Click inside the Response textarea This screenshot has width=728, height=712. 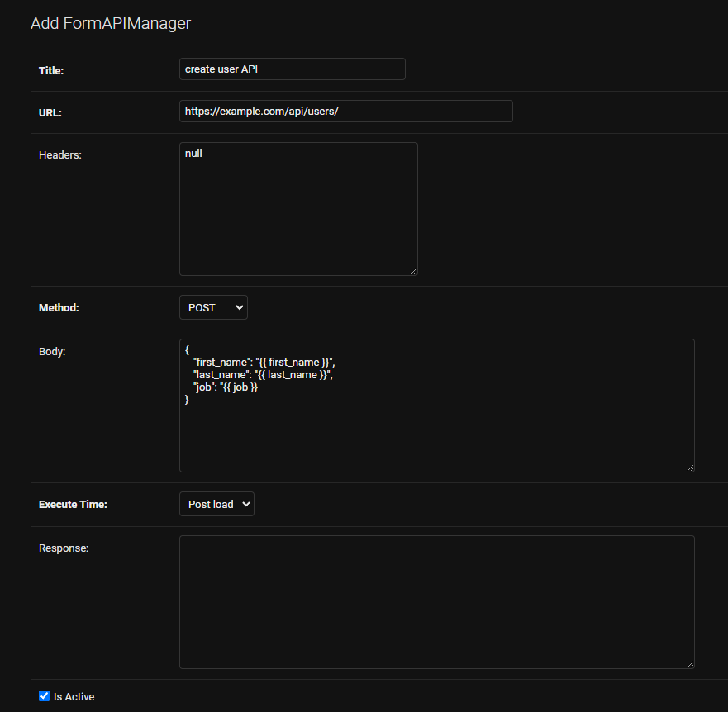[x=437, y=602]
